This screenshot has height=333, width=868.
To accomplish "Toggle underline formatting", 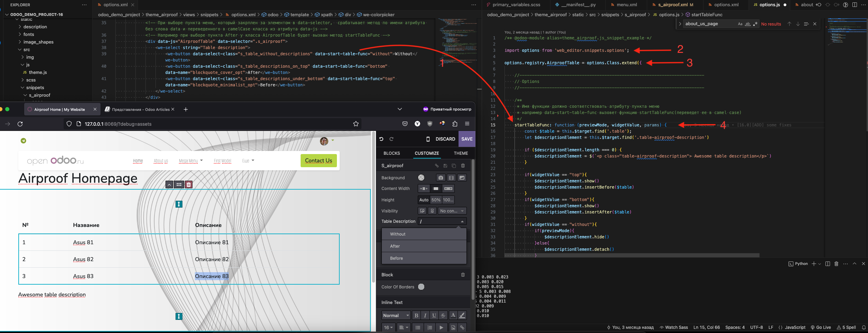I will click(434, 315).
